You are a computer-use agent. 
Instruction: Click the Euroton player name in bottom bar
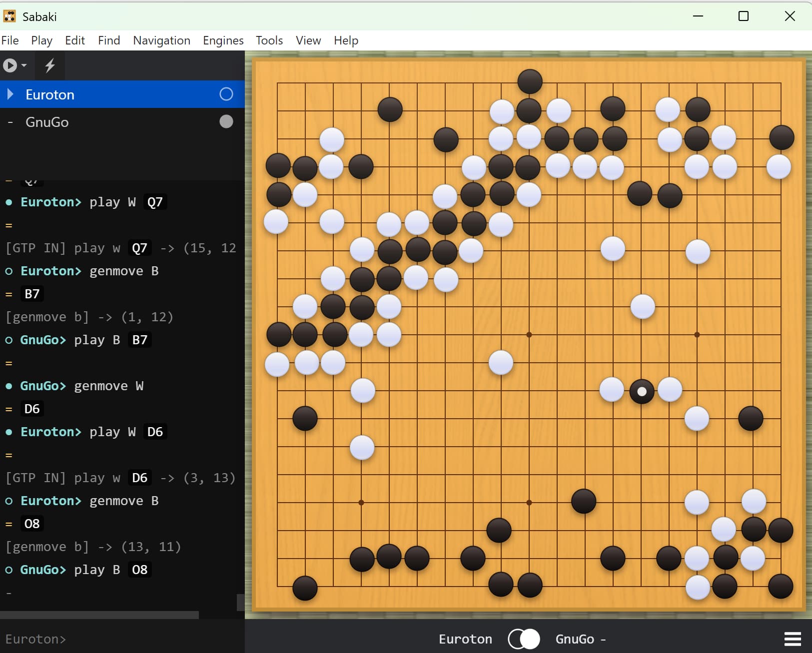tap(465, 639)
